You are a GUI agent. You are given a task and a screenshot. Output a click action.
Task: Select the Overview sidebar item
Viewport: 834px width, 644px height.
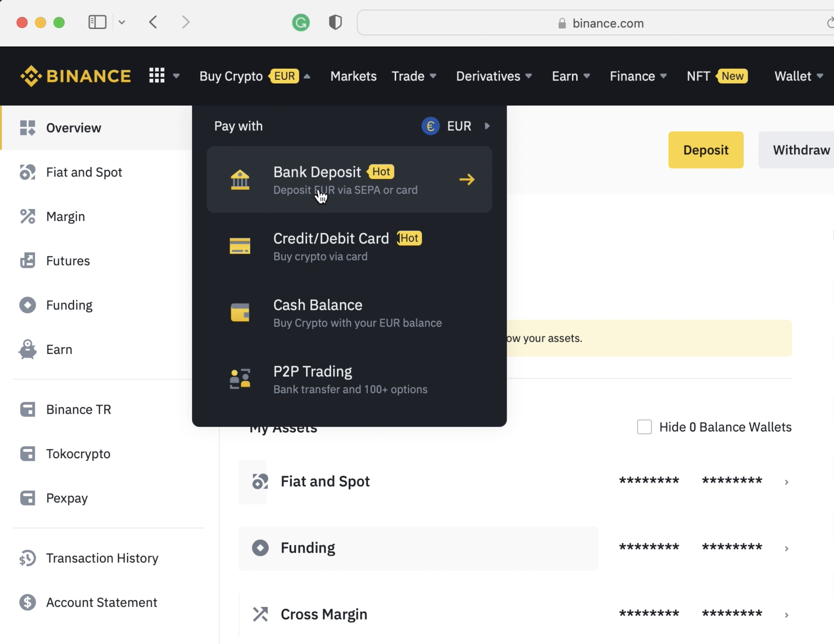pyautogui.click(x=96, y=128)
